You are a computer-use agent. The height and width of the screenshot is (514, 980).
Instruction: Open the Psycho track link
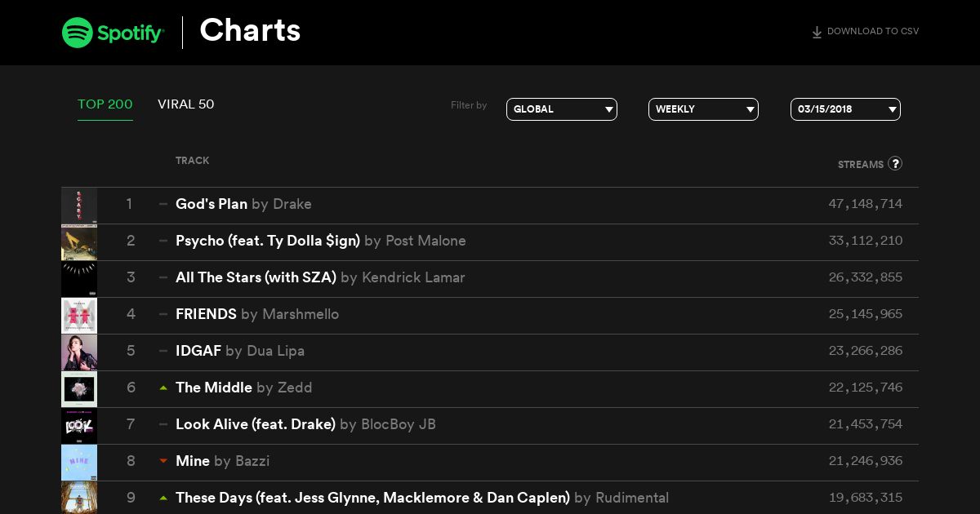point(268,241)
